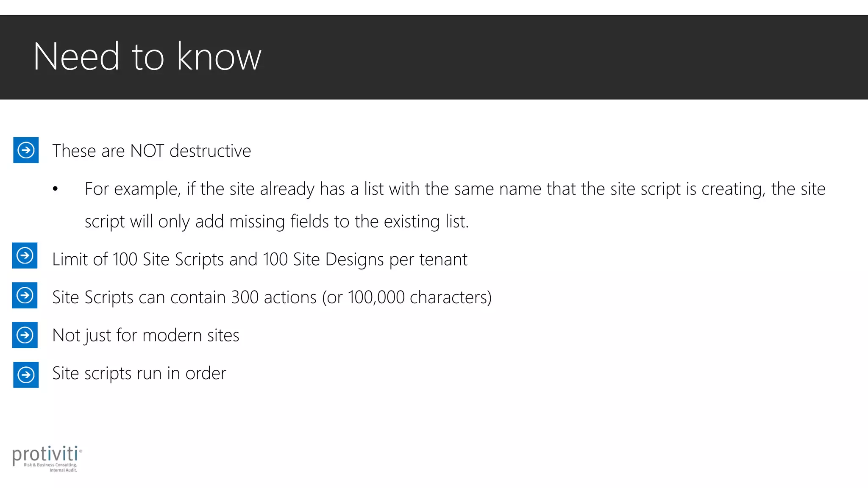Click the arrow icon beside 'Site scripts run in order'

[26, 375]
